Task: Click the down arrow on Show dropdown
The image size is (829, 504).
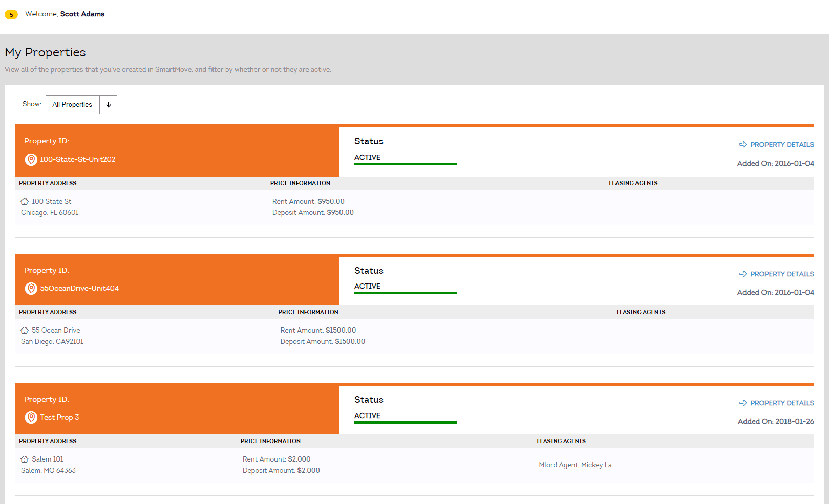Action: pyautogui.click(x=109, y=105)
